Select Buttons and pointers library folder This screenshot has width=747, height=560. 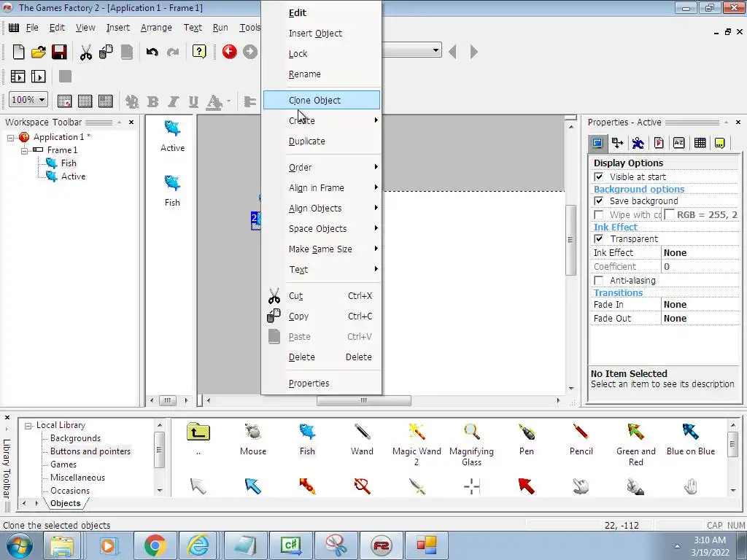[90, 451]
